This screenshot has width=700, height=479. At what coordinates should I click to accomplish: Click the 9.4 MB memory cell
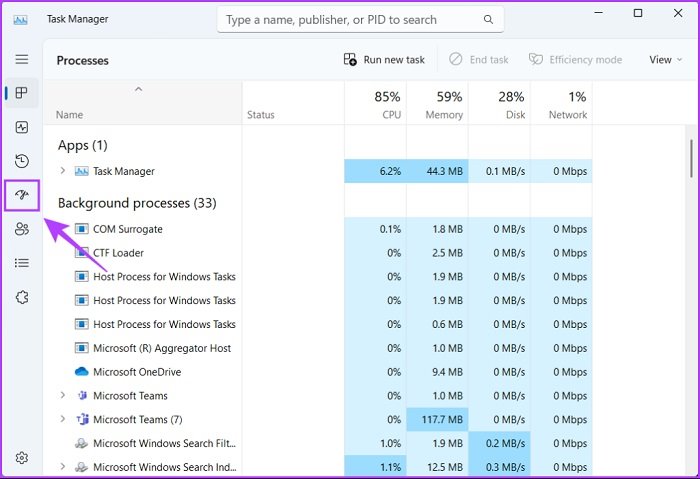tap(438, 372)
